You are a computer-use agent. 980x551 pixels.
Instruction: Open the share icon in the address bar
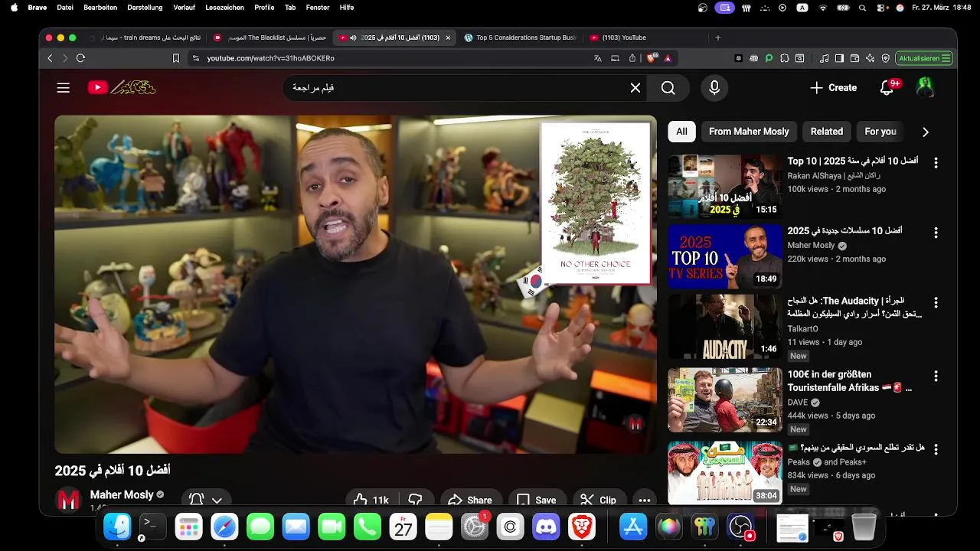click(632, 58)
